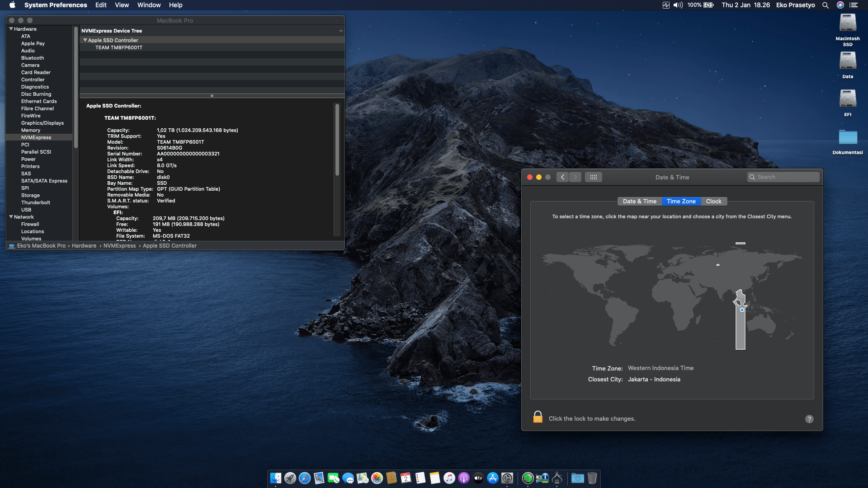Select Firewall under Network

pos(30,224)
